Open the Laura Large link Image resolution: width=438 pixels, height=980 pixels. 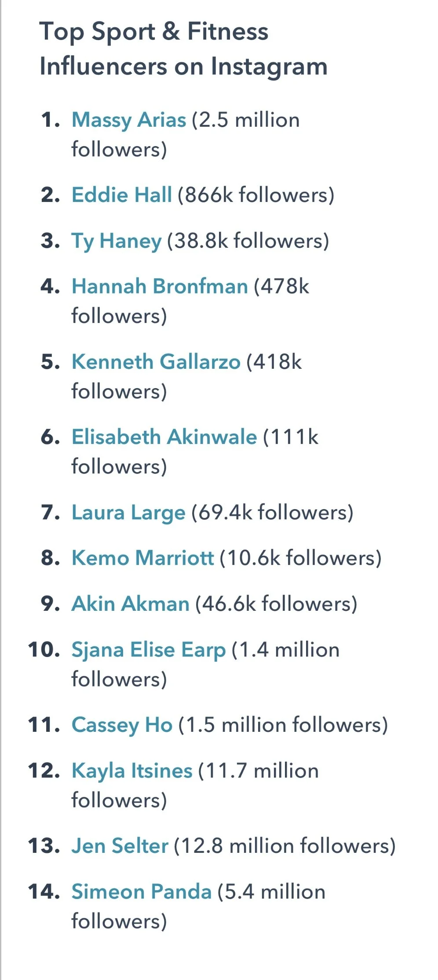point(128,513)
